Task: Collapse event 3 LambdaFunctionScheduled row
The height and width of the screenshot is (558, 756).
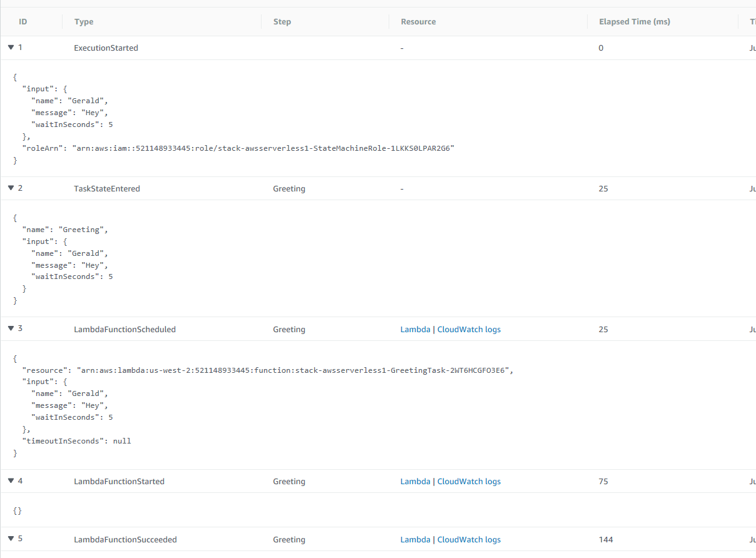Action: coord(11,329)
